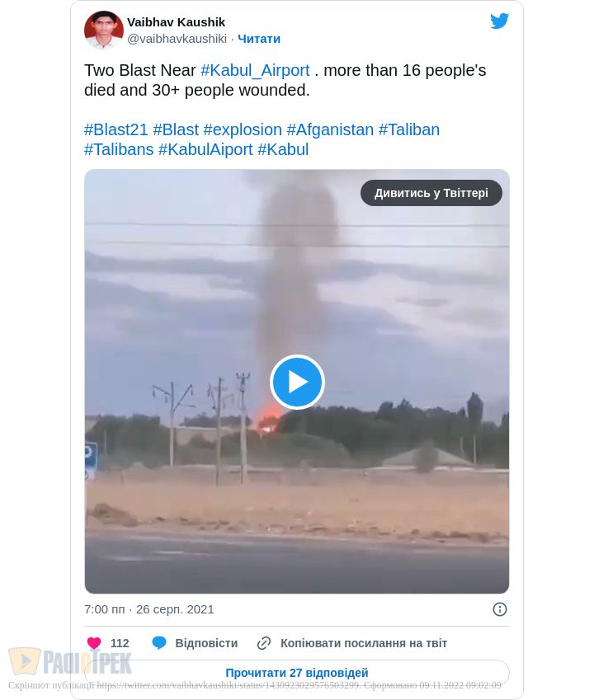Click the Дивитись у Твіттері button

pos(431,193)
